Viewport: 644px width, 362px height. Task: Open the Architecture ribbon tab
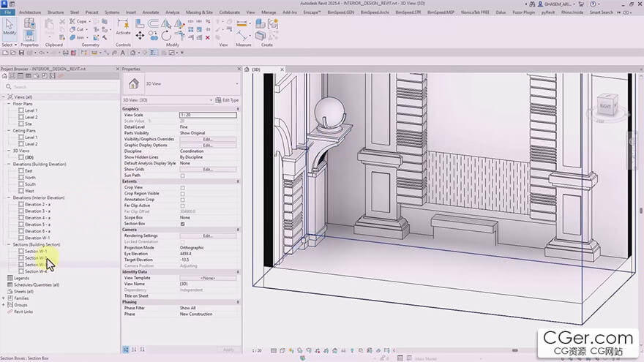click(x=30, y=12)
